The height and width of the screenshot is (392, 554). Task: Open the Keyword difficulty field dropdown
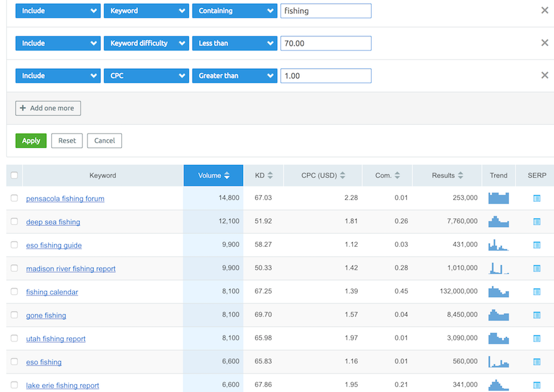tap(147, 43)
